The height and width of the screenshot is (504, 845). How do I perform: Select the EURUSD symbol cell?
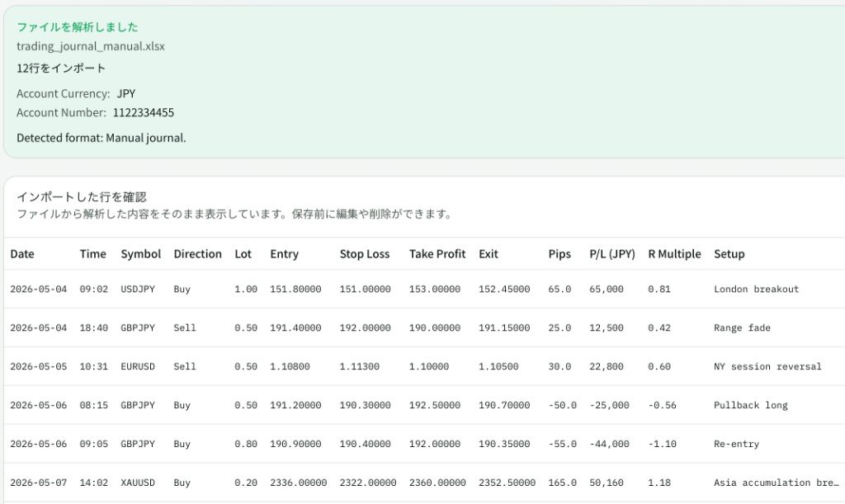138,367
